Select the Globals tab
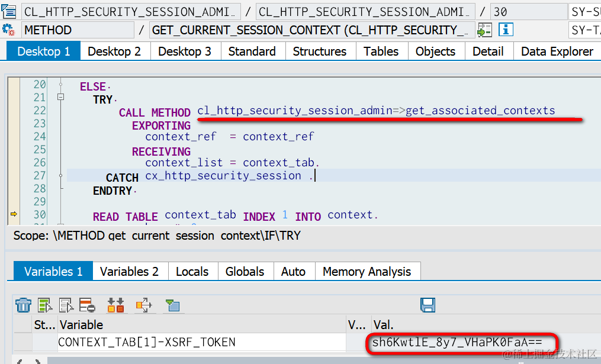The height and width of the screenshot is (364, 601). click(245, 271)
